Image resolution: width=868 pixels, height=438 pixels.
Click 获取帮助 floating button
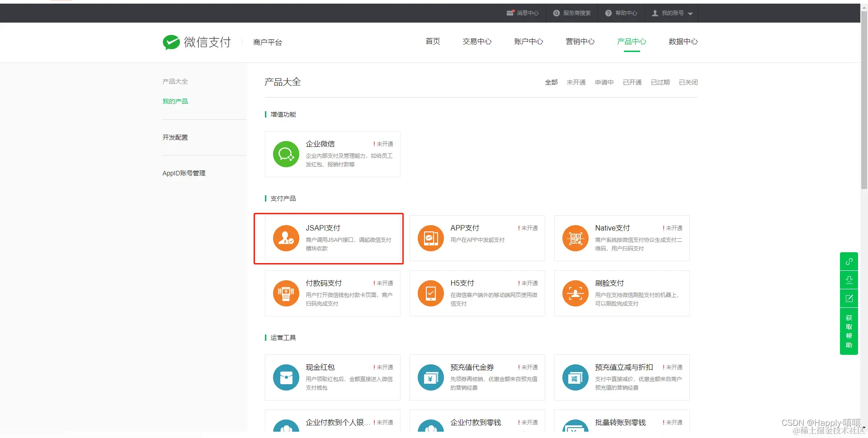(x=849, y=331)
